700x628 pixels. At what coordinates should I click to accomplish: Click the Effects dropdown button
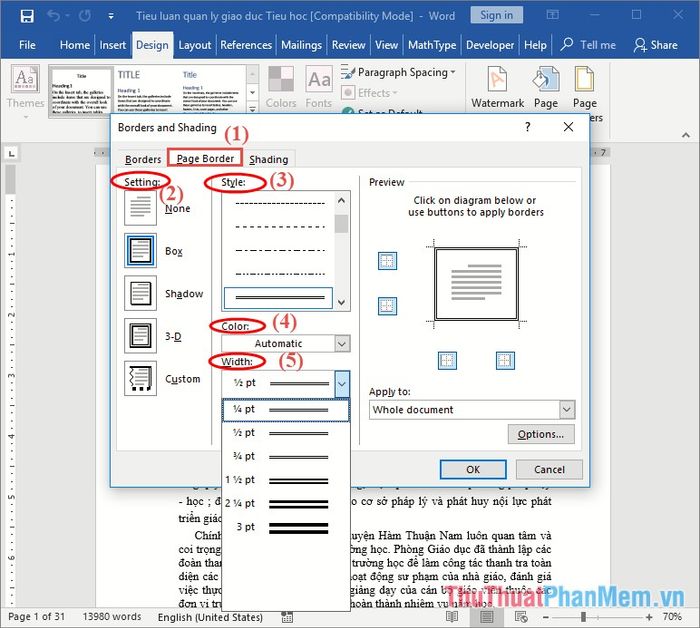370,93
